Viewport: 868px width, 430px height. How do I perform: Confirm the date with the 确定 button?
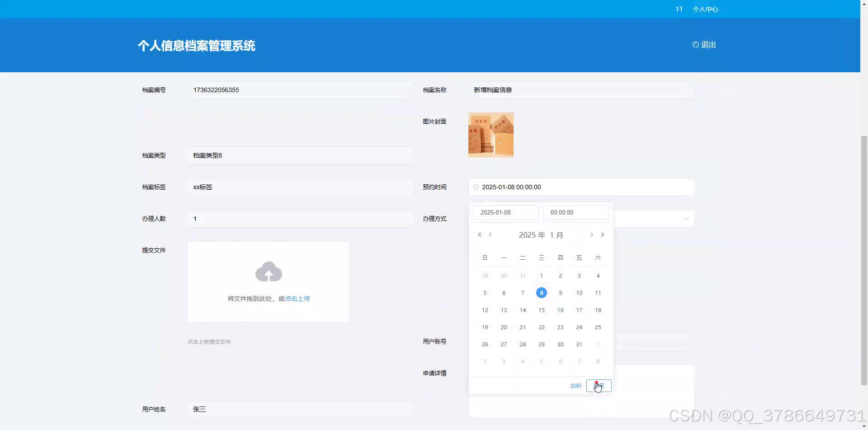point(599,385)
